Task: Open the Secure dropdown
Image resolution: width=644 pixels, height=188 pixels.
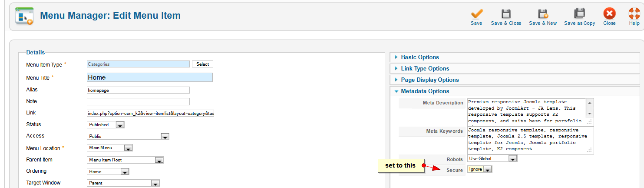Action: 480,169
